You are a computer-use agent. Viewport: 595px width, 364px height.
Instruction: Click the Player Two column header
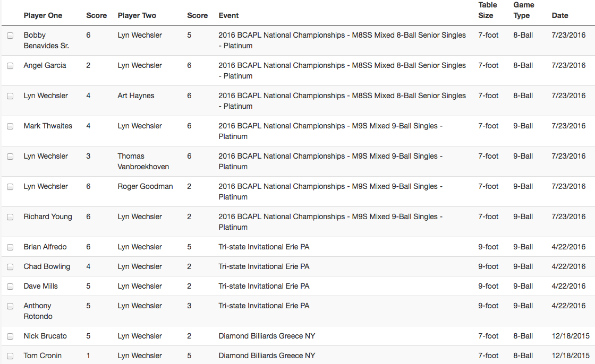tap(137, 15)
